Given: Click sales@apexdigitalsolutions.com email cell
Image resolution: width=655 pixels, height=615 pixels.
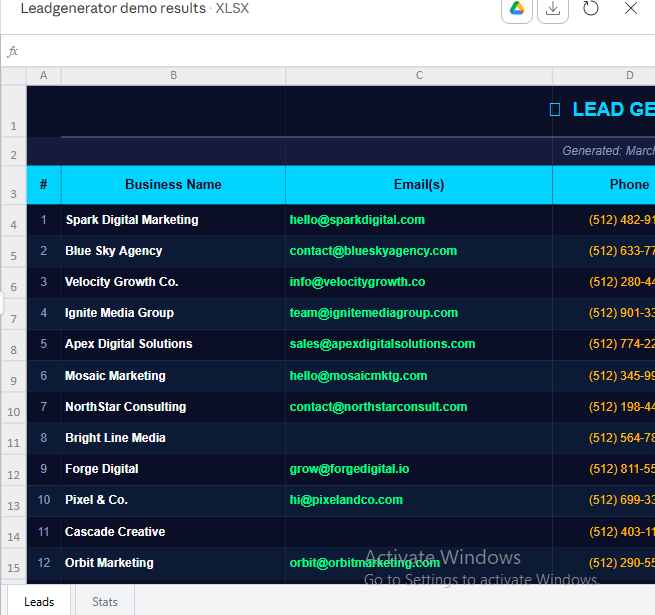Looking at the screenshot, I should pyautogui.click(x=419, y=344).
